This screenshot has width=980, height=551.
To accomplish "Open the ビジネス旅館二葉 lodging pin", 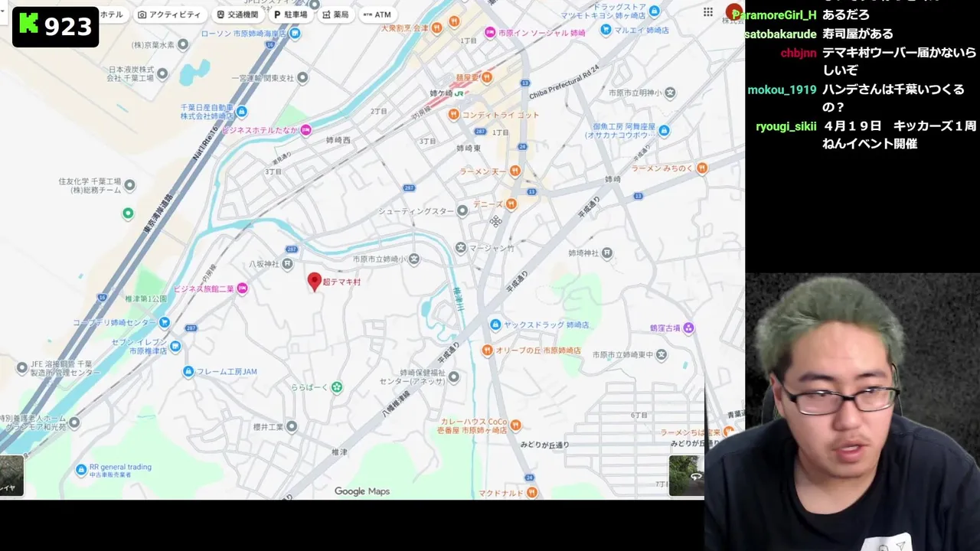I will 242,289.
